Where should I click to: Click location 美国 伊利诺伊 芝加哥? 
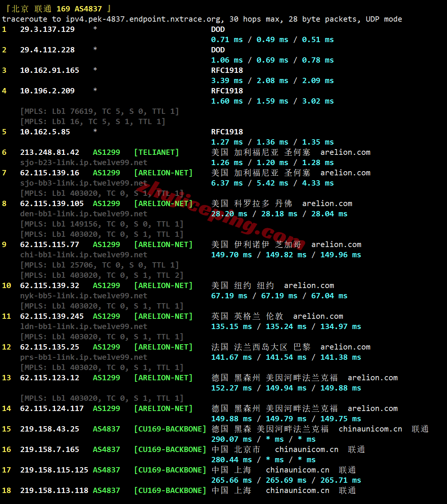point(256,244)
